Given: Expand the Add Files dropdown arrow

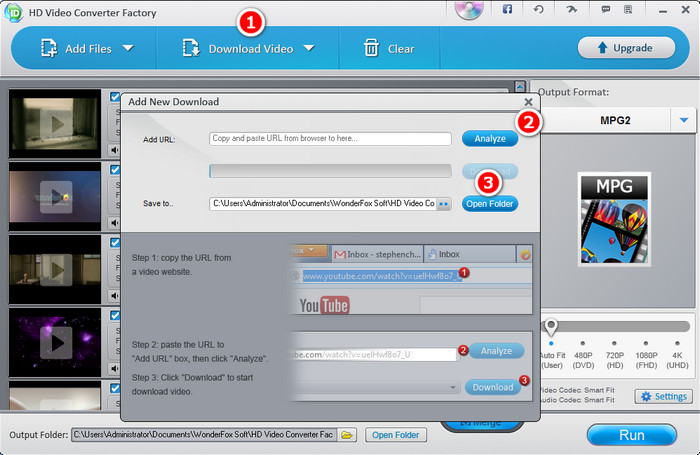Looking at the screenshot, I should point(128,48).
